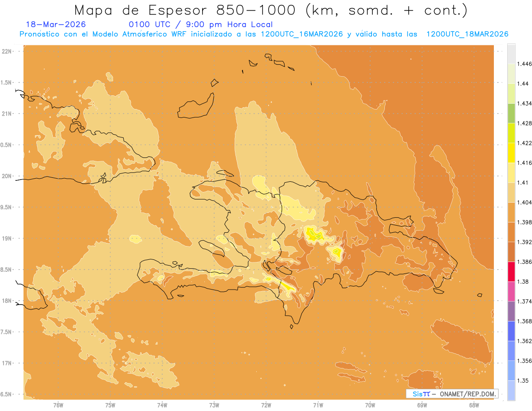Image resolution: width=532 pixels, height=411 pixels.
Task: Click legend value "1.374"
Action: [x=524, y=301]
